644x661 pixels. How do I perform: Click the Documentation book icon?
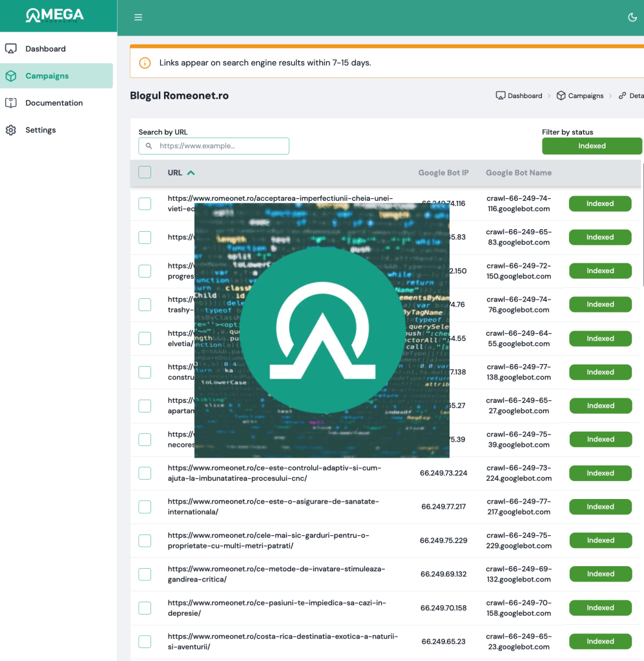click(x=11, y=103)
